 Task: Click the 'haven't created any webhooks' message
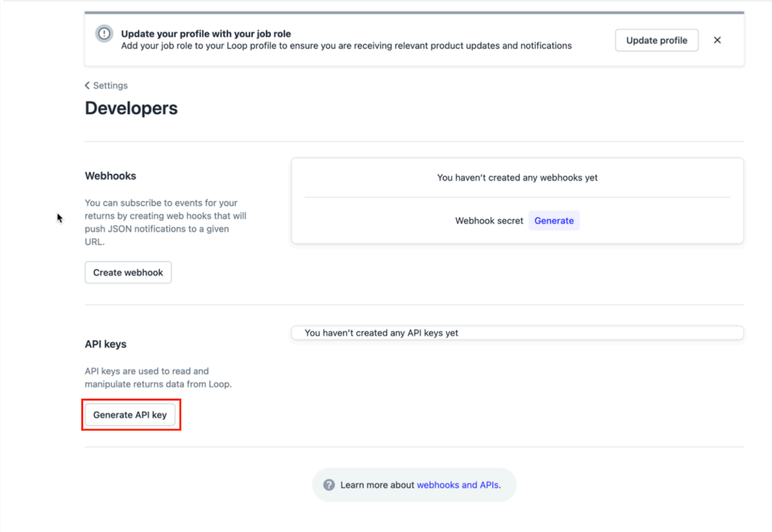[x=517, y=177]
